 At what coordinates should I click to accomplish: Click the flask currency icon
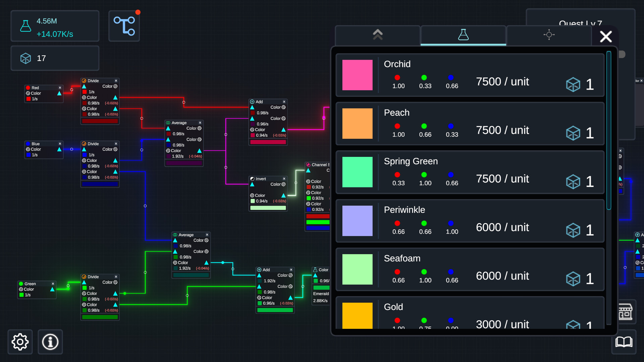click(x=25, y=26)
